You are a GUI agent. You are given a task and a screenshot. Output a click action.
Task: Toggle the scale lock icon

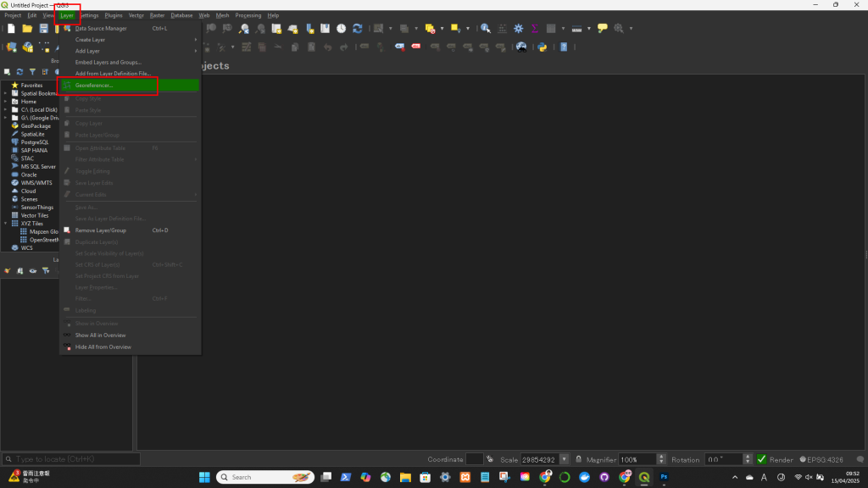(577, 459)
